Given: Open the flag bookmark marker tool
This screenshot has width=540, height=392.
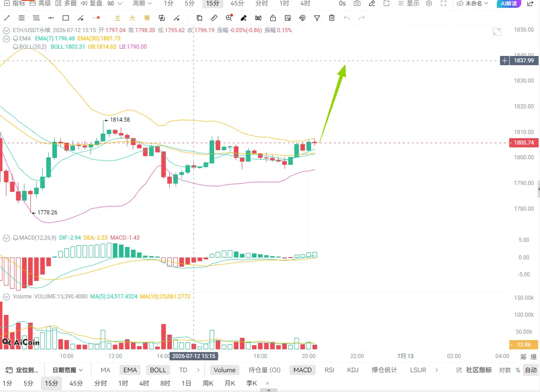Looking at the screenshot, I should pos(199,18).
